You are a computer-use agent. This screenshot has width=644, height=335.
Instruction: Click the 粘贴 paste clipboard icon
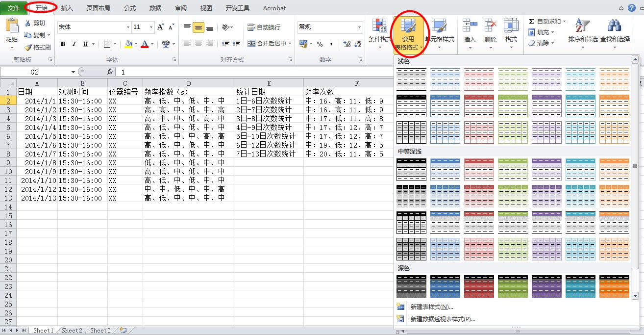[12, 26]
